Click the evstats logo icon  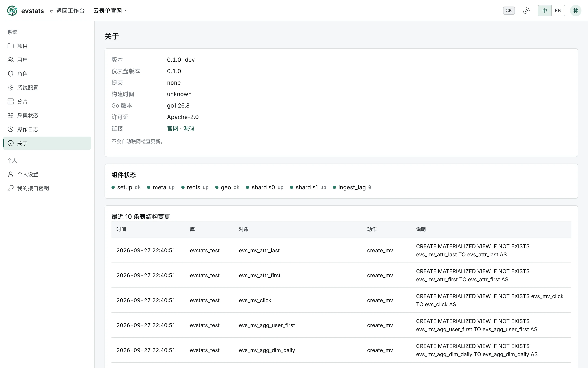click(12, 10)
